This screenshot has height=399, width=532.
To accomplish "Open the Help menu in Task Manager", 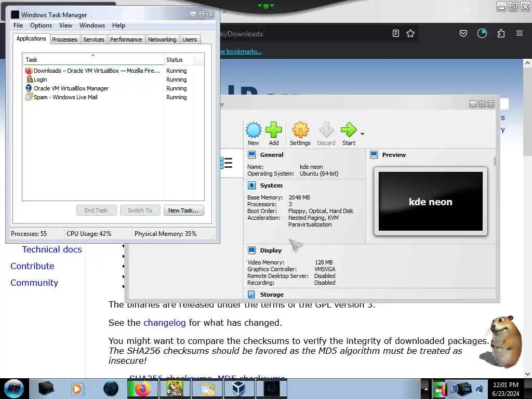I will pyautogui.click(x=118, y=25).
